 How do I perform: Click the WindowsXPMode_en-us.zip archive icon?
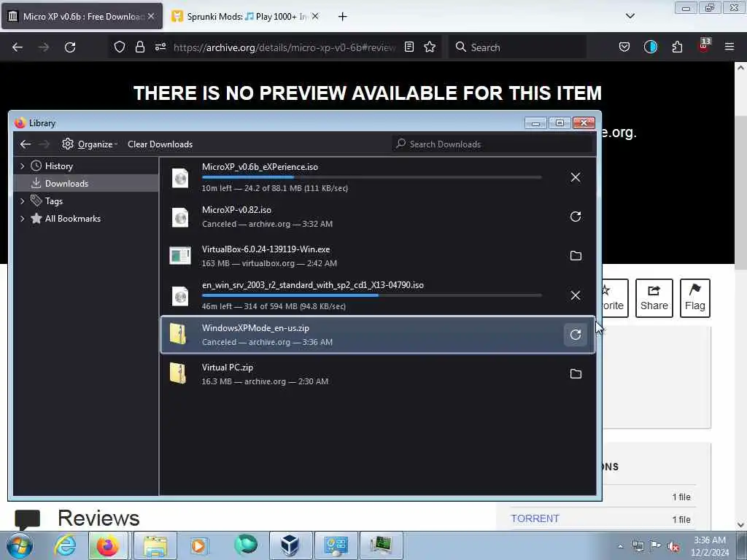(178, 334)
